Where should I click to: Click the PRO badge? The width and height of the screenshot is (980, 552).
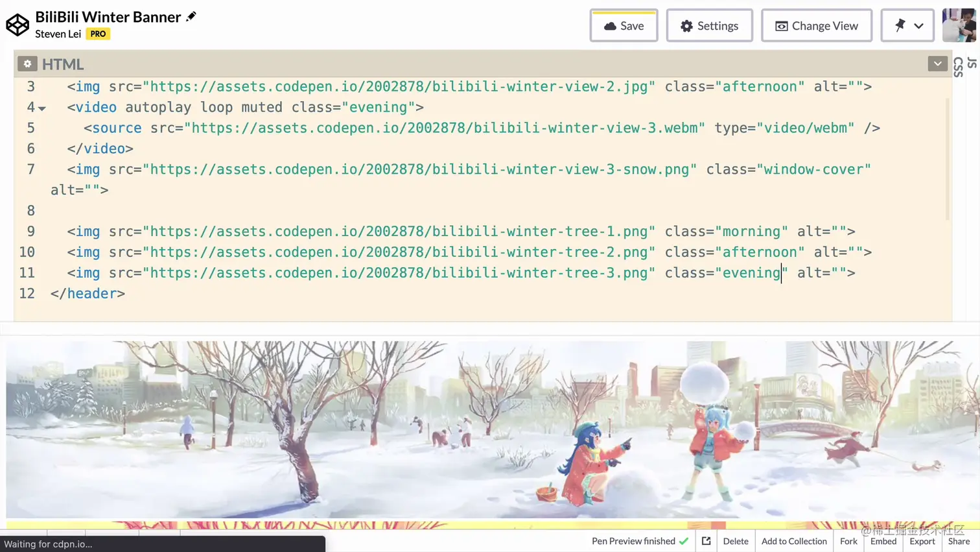[x=98, y=34]
